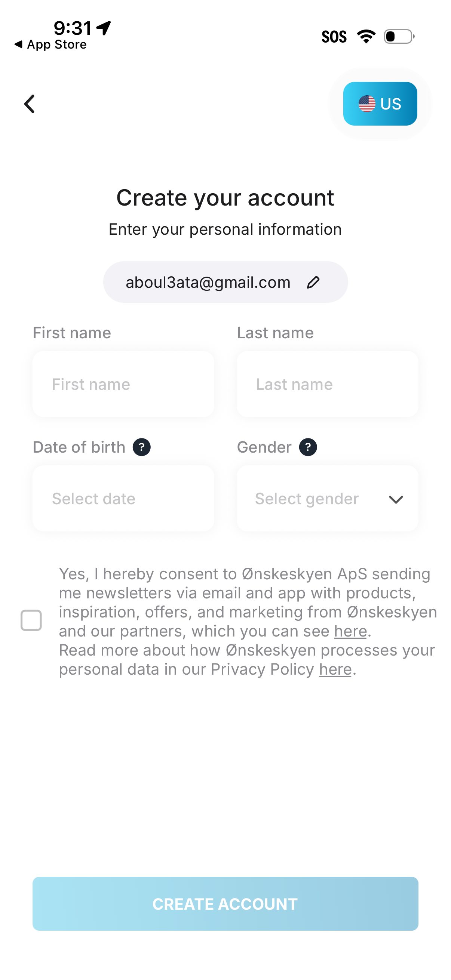Viewport: 451px width, 980px height.
Task: Open the Date of birth help tooltip
Action: point(142,447)
